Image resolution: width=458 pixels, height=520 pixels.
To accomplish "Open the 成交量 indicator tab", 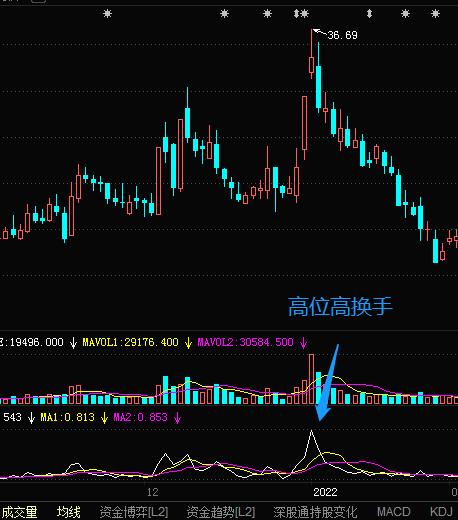I will coord(20,512).
